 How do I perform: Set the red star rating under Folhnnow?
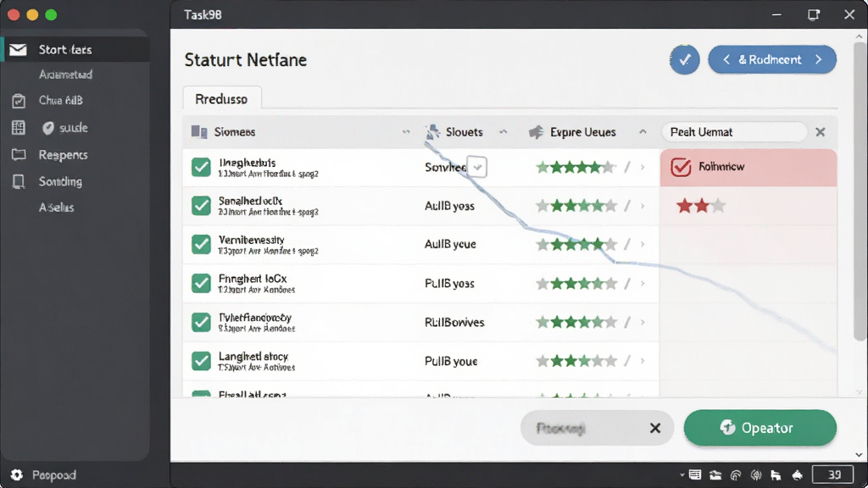pos(701,206)
